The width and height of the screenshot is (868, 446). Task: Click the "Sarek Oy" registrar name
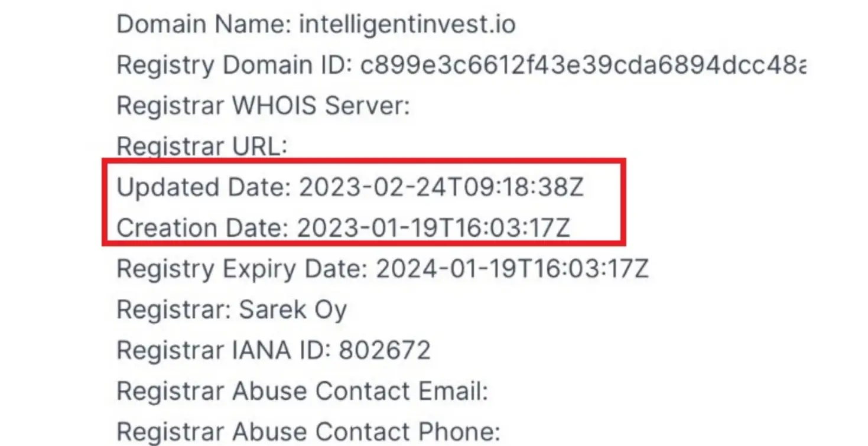coord(293,310)
